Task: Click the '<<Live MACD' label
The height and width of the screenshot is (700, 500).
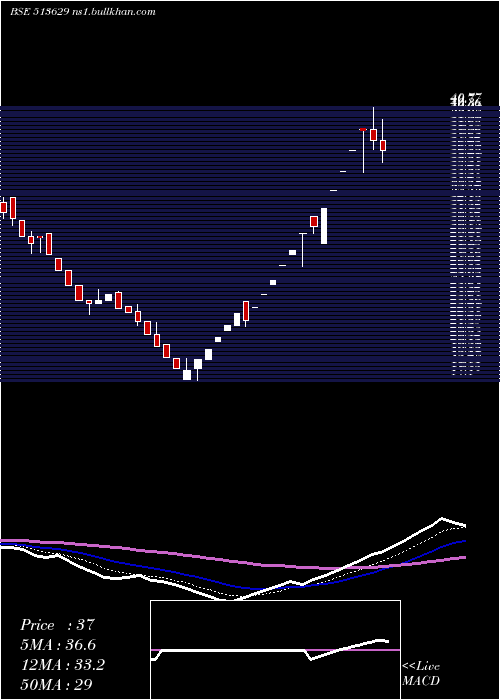Action: pyautogui.click(x=421, y=673)
